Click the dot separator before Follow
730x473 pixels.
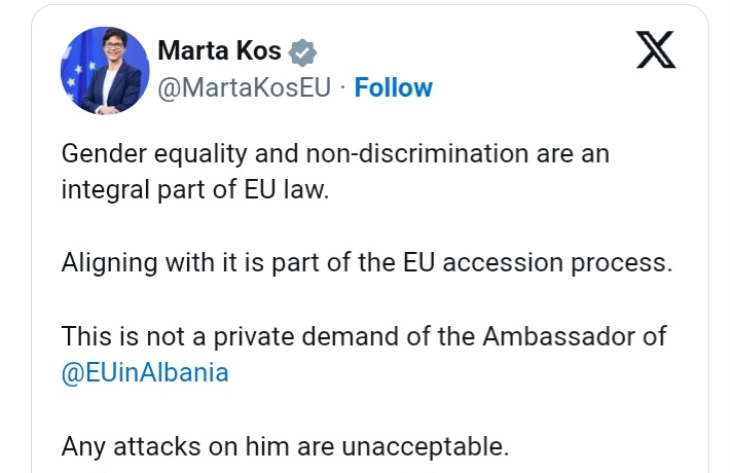point(342,88)
